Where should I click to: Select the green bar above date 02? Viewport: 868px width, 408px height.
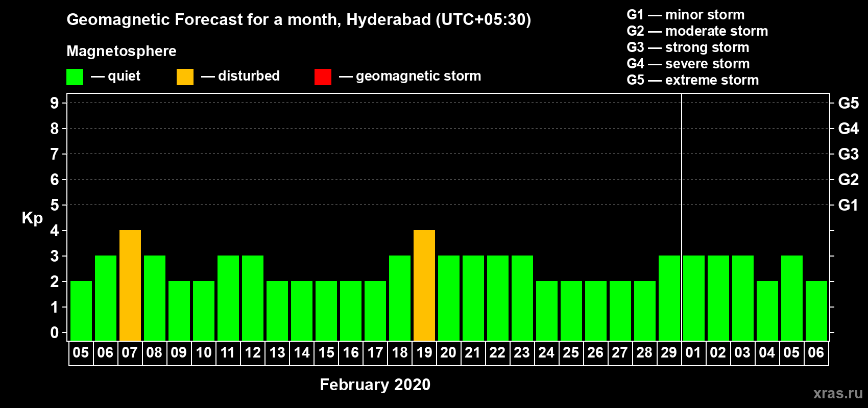pos(718,298)
